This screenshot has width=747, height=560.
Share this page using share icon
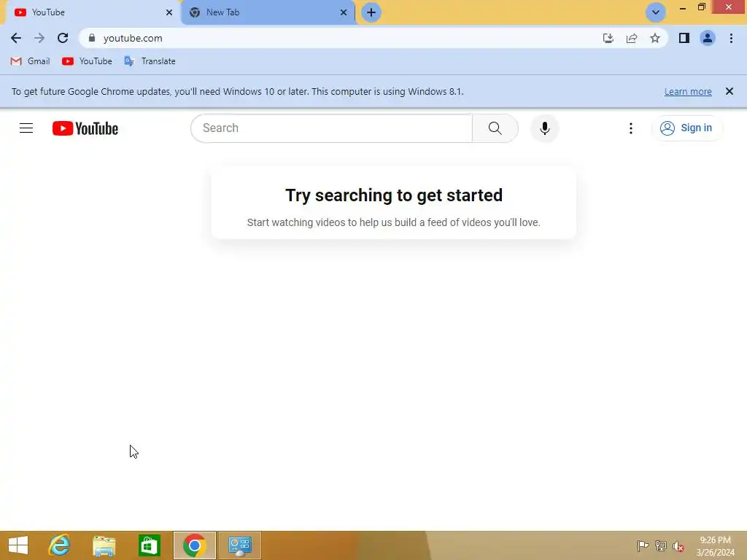(x=632, y=38)
